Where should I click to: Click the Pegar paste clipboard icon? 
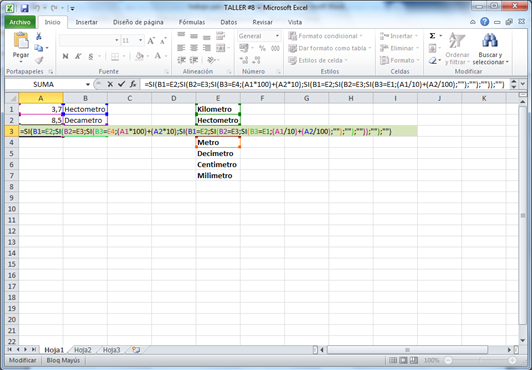tap(21, 41)
